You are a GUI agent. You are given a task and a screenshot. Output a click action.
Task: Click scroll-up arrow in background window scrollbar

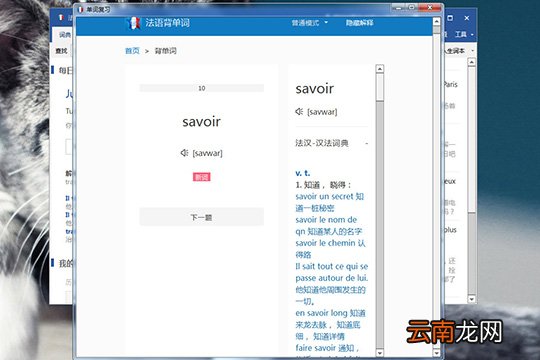[x=471, y=62]
